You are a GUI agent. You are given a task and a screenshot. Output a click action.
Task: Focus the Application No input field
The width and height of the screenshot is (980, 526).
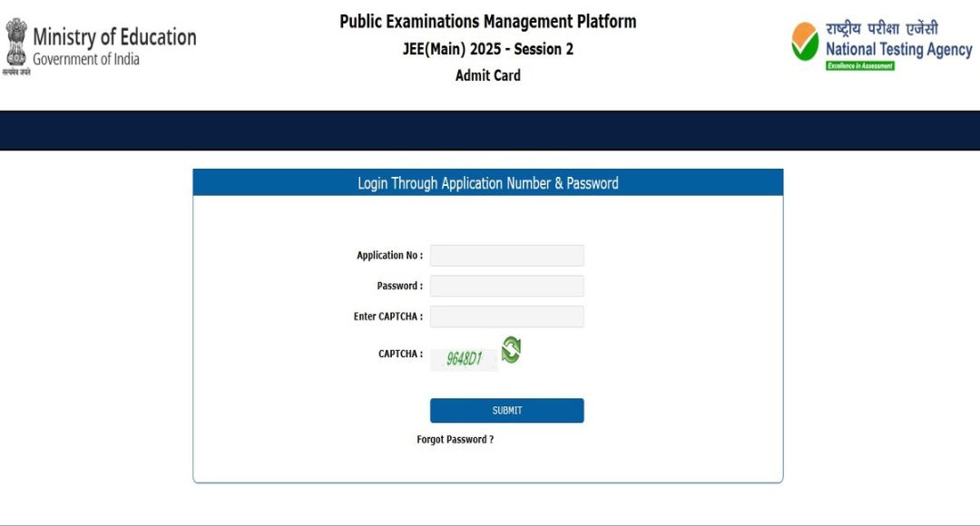(x=506, y=256)
